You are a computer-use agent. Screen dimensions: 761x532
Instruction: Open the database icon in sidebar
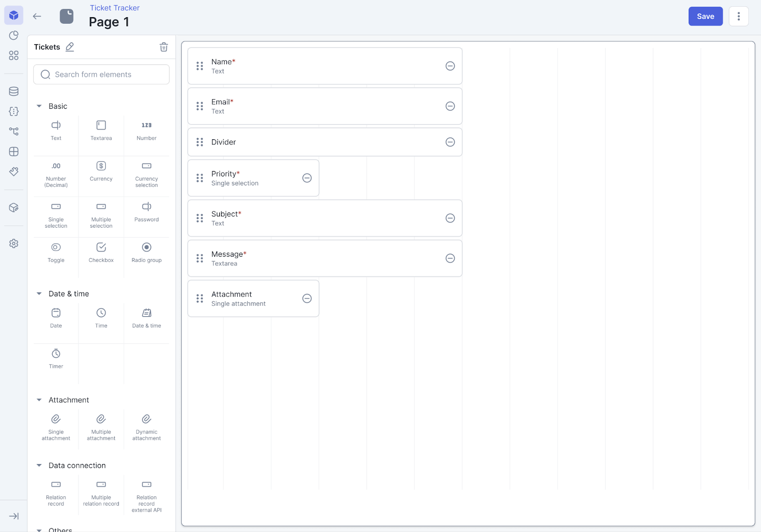[x=14, y=91]
